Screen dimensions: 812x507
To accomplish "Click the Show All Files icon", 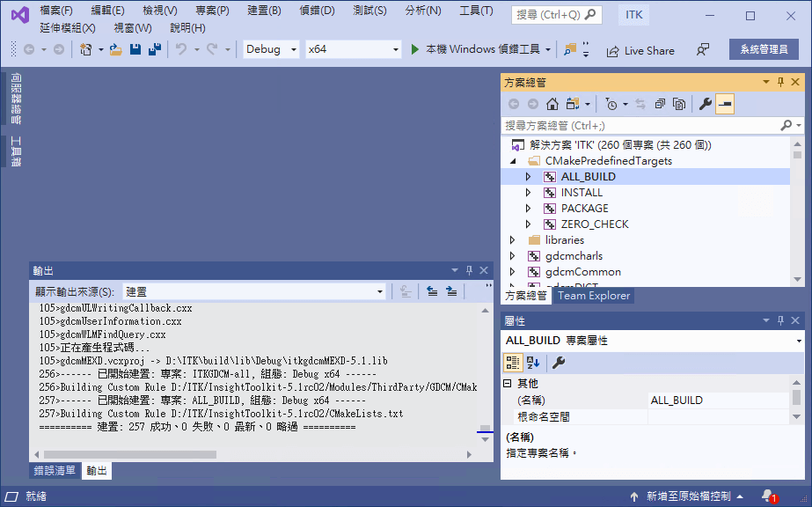I will click(x=679, y=104).
